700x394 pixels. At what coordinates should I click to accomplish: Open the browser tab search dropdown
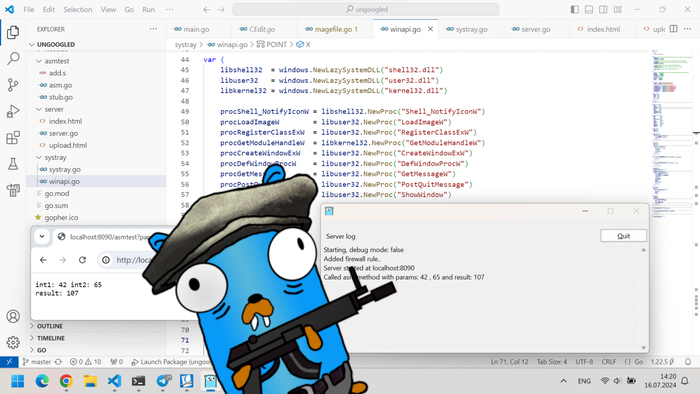(42, 236)
